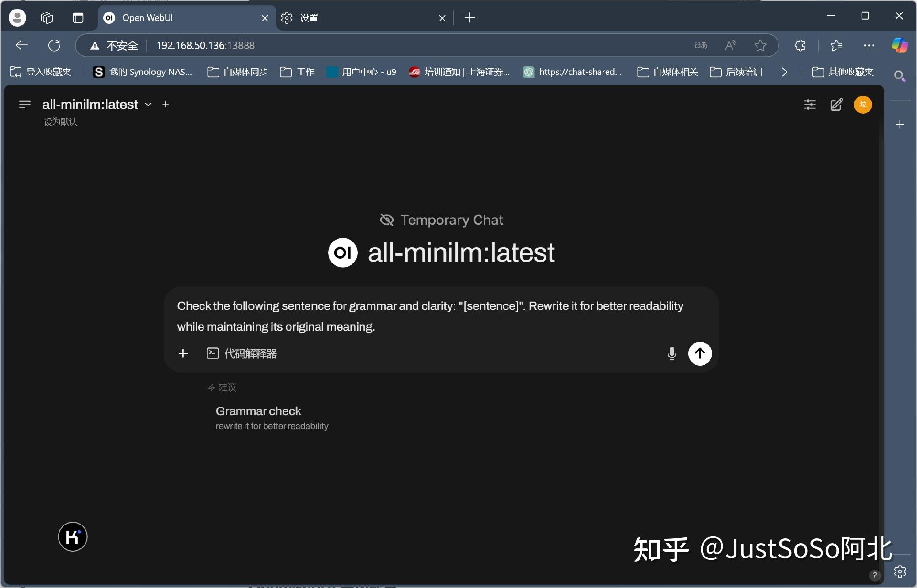
Task: Click 设为默认 to set default model
Action: (60, 122)
